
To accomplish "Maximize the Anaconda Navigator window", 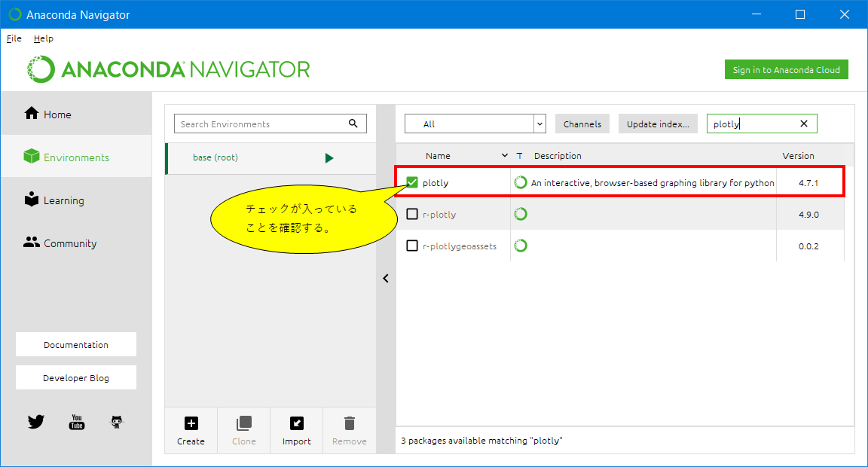I will tap(800, 14).
